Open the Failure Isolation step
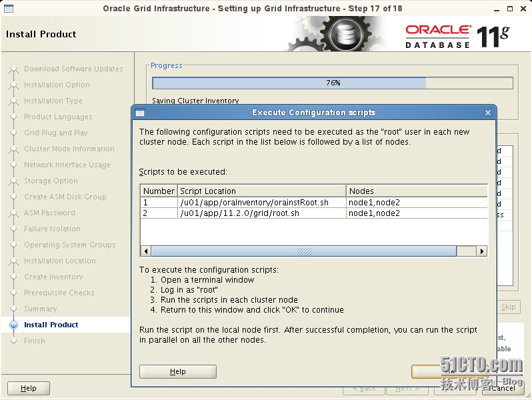This screenshot has height=400, width=532. point(52,229)
